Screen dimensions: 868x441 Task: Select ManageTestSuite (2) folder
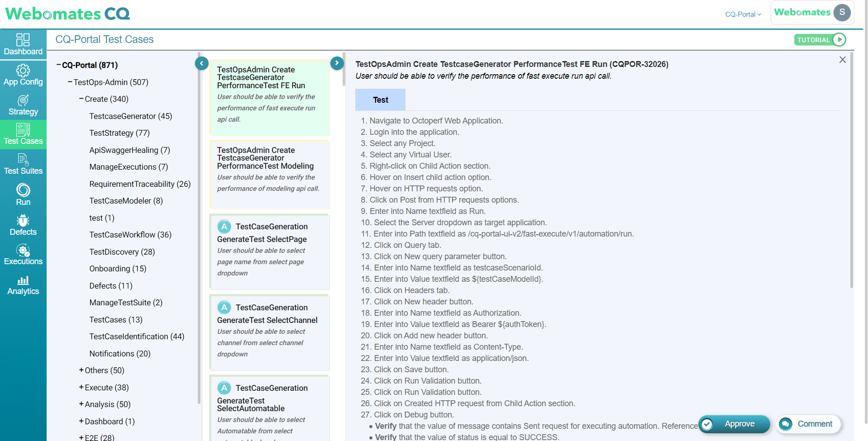126,303
